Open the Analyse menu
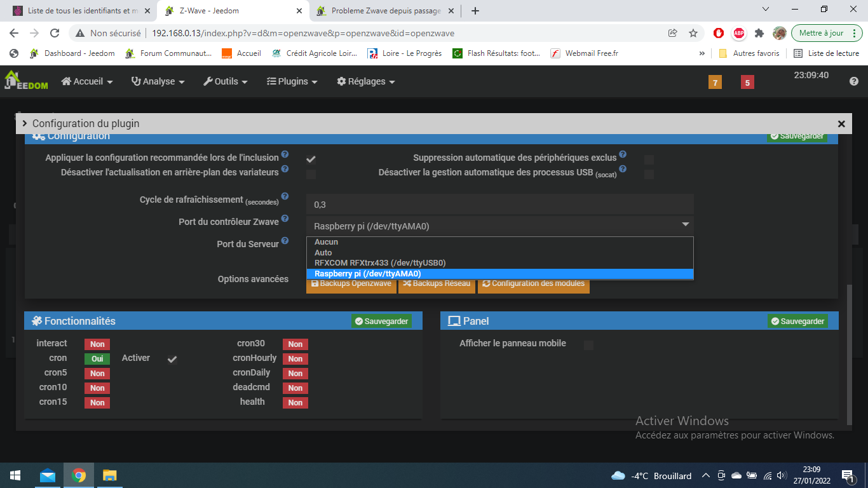868x488 pixels. pos(158,81)
